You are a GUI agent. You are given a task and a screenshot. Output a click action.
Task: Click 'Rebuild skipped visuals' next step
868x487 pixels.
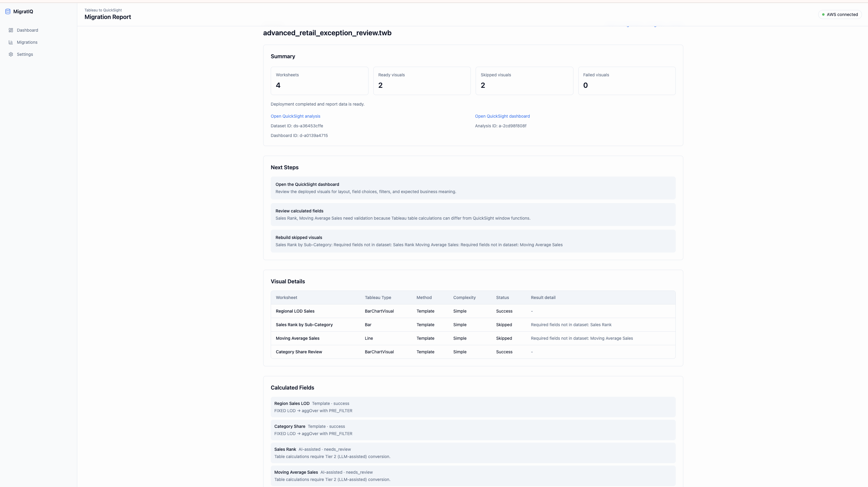point(473,241)
